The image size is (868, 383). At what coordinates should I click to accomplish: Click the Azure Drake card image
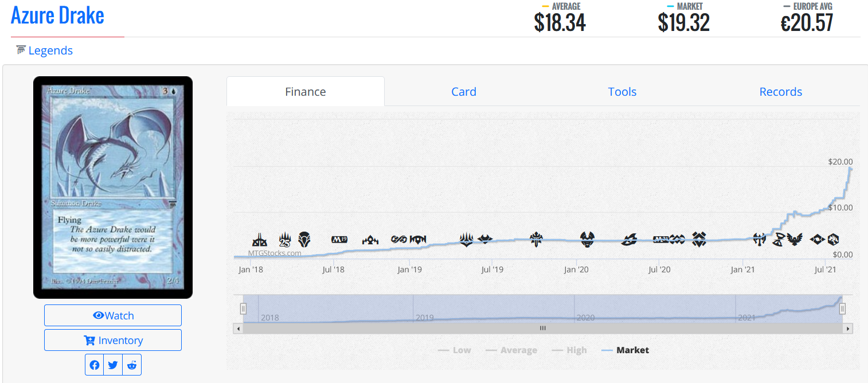pyautogui.click(x=113, y=187)
